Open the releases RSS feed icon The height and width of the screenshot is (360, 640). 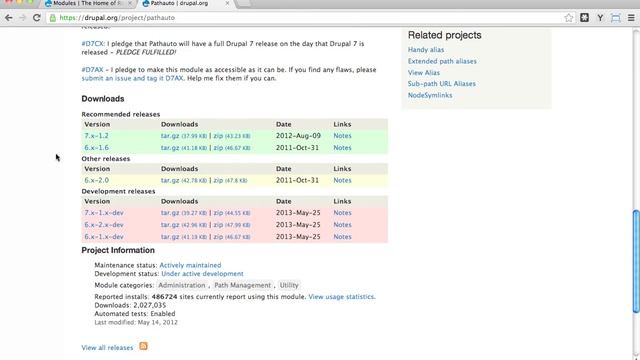pyautogui.click(x=143, y=346)
